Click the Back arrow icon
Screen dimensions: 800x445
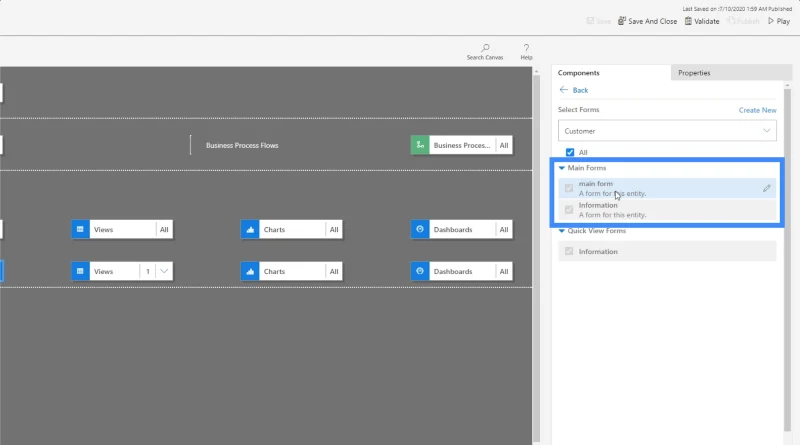[563, 90]
